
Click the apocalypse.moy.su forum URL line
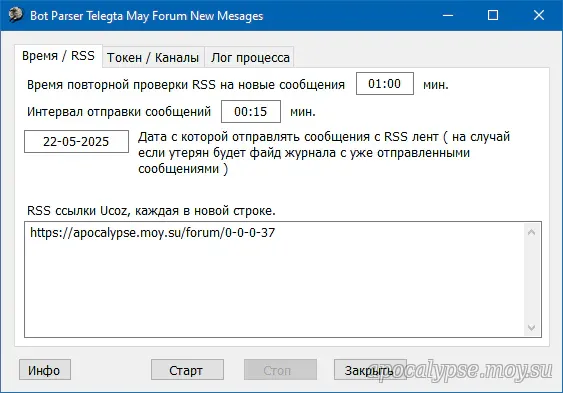(153, 233)
